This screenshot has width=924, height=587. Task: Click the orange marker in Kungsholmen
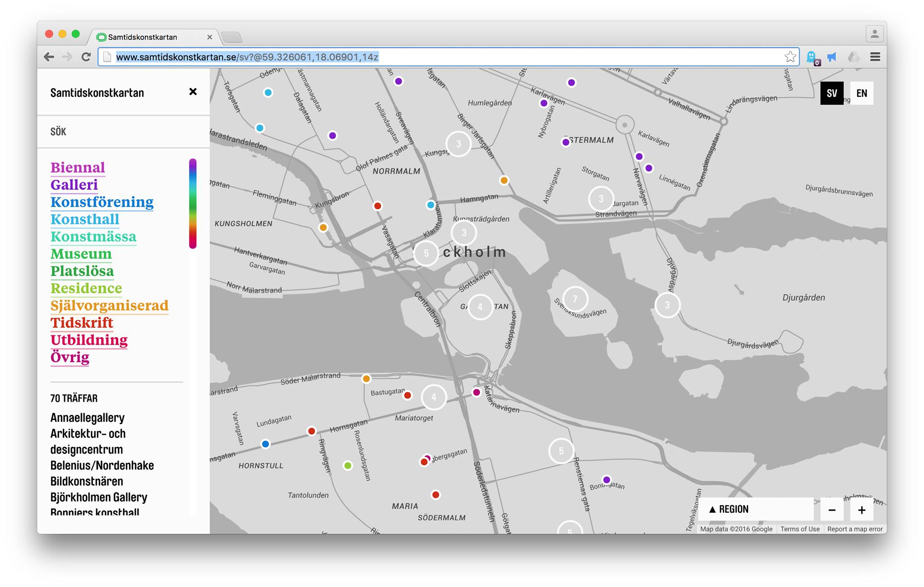coord(323,228)
